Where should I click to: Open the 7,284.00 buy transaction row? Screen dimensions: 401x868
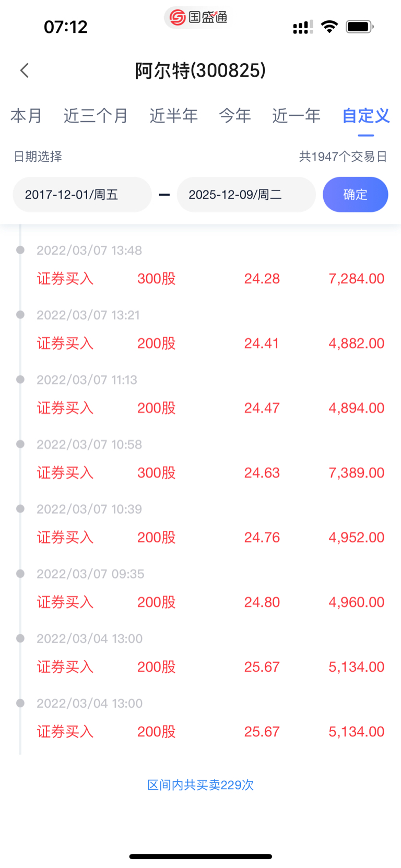209,279
